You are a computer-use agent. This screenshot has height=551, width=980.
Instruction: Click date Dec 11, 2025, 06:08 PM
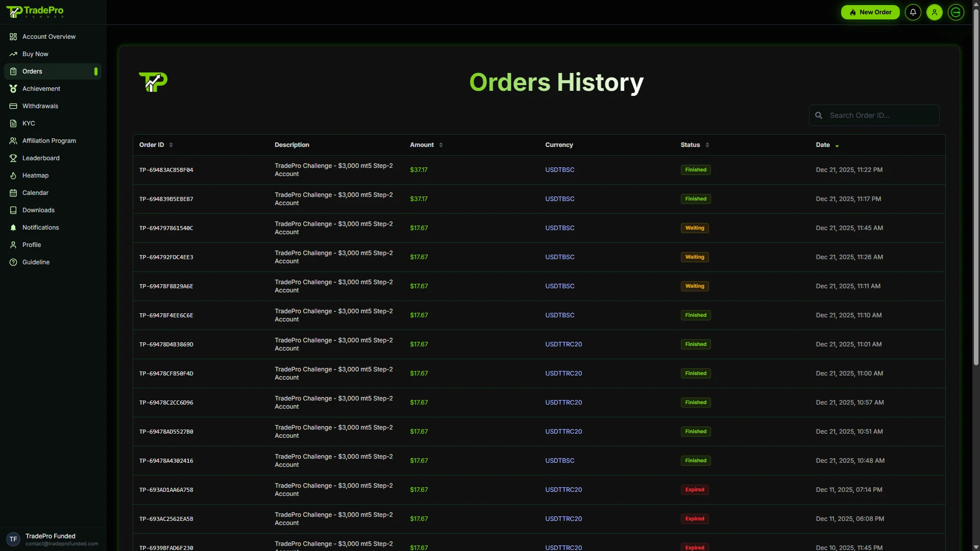[850, 519]
